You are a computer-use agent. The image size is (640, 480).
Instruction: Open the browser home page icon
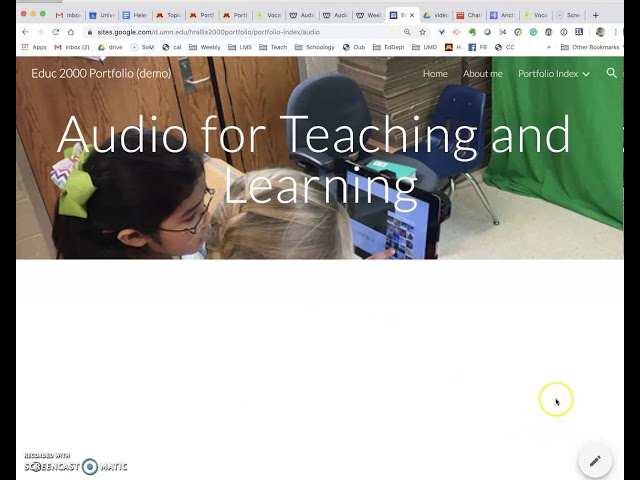71,32
